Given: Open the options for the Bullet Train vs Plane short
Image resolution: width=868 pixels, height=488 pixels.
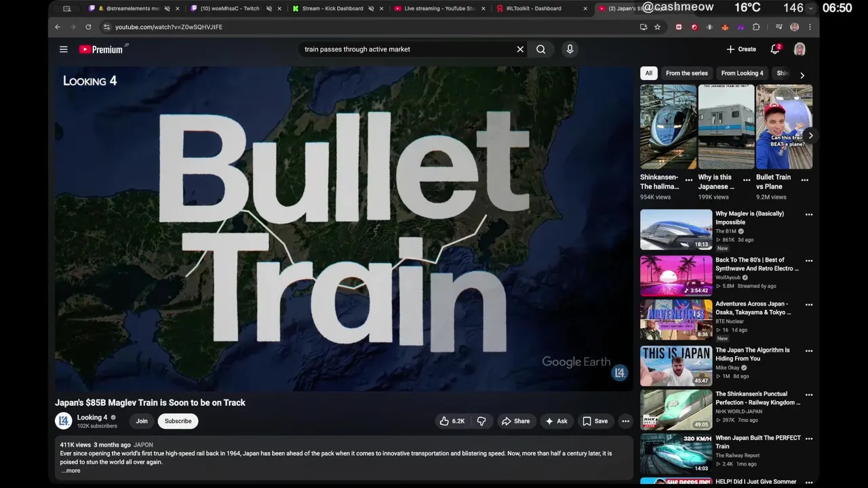Looking at the screenshot, I should pos(804,180).
